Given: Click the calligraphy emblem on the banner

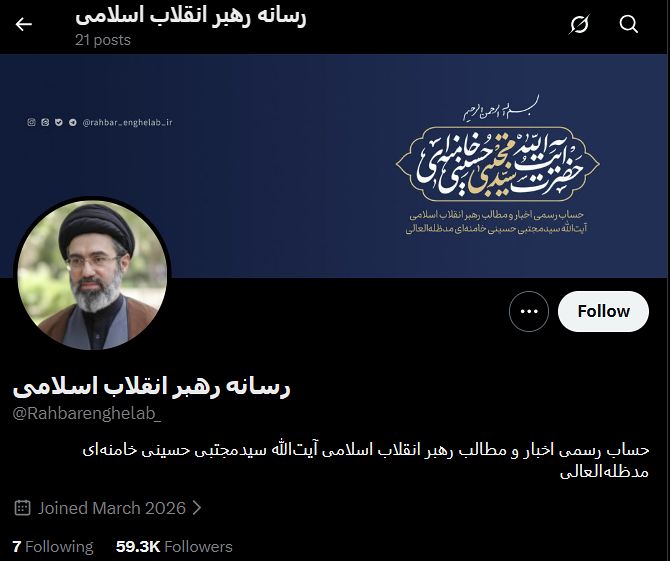Looking at the screenshot, I should point(497,164).
